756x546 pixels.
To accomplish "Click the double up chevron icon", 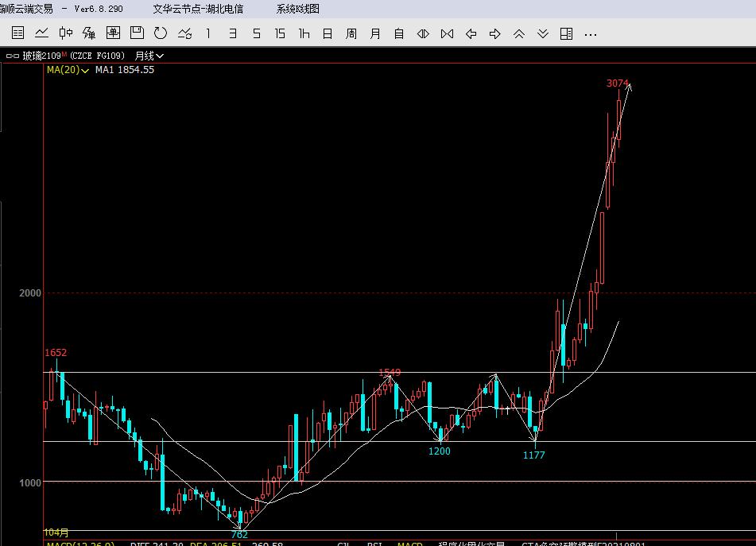I will 519,33.
